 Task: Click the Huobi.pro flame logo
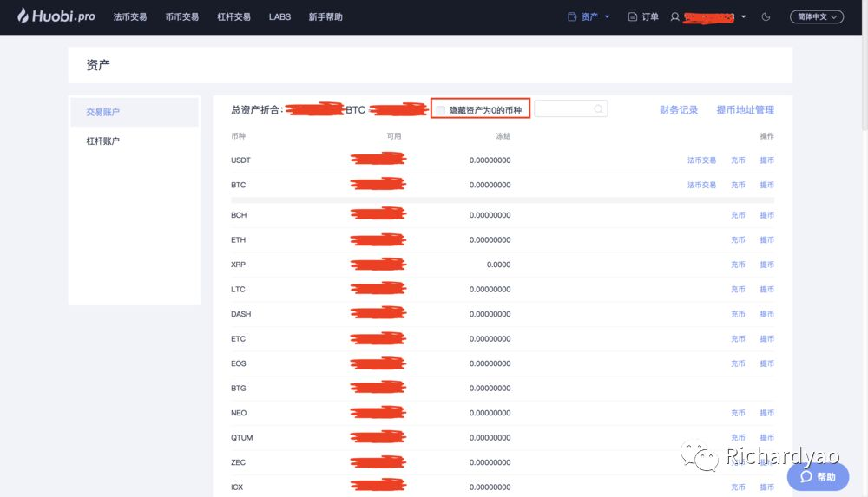pyautogui.click(x=23, y=16)
